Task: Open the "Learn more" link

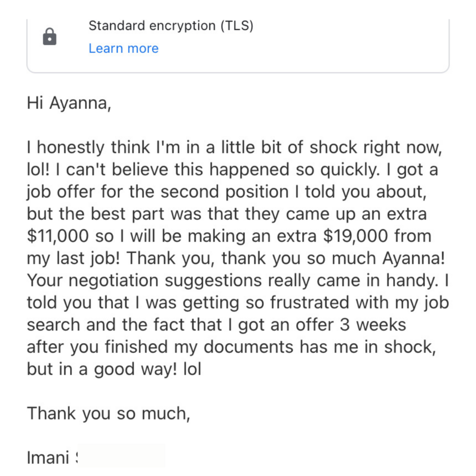Action: coord(123,48)
